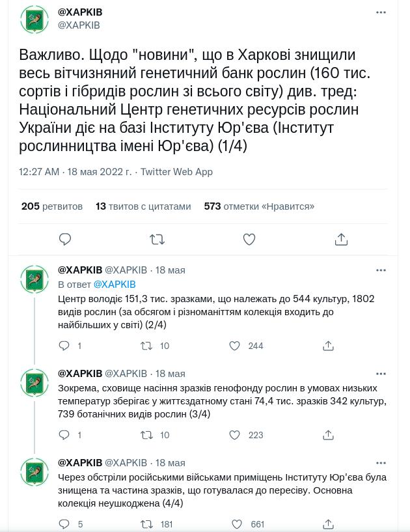Reply to the (4/4) tweet with 5 replies
The height and width of the screenshot is (532, 410).
point(64,524)
